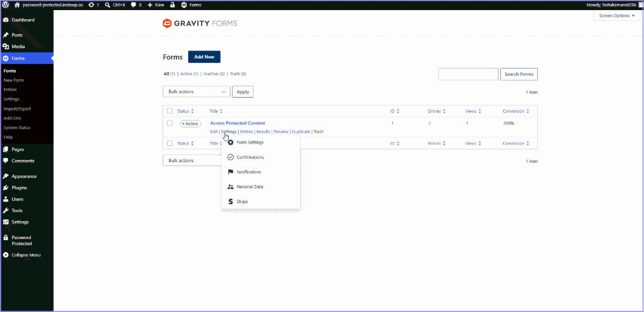The width and height of the screenshot is (644, 312).
Task: Tick the select-all checkbox in table footer
Action: coord(170,143)
